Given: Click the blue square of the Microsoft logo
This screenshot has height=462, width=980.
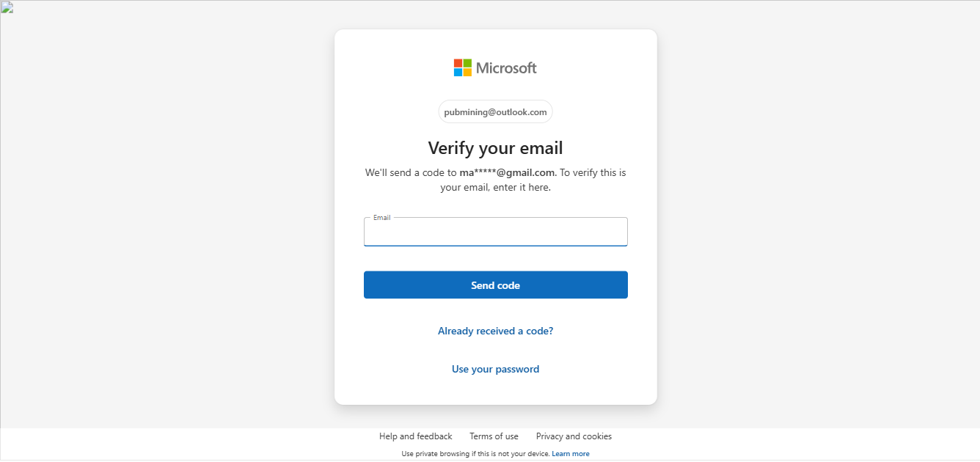Looking at the screenshot, I should [x=458, y=73].
